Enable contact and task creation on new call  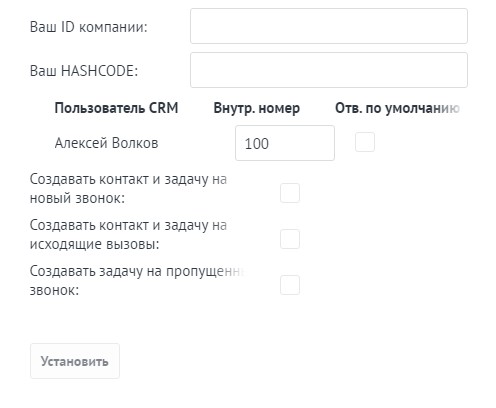(290, 193)
